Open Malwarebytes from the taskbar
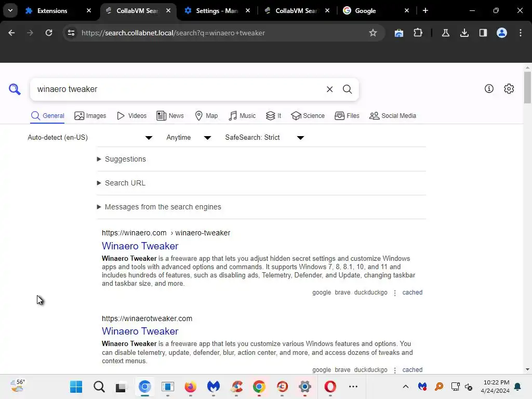Image resolution: width=532 pixels, height=399 pixels. (214, 387)
